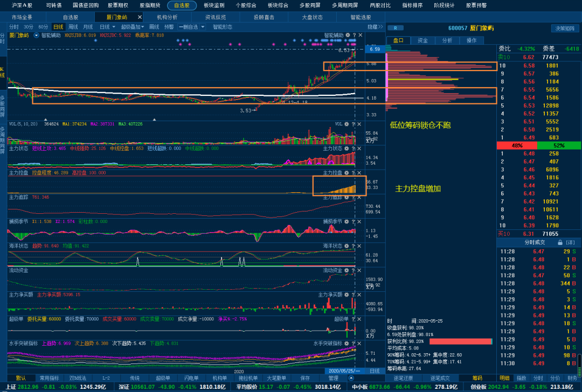Open settings gear for 主力状态 indicator
Image resolution: width=582 pixels, height=392 pixels.
pyautogui.click(x=347, y=149)
